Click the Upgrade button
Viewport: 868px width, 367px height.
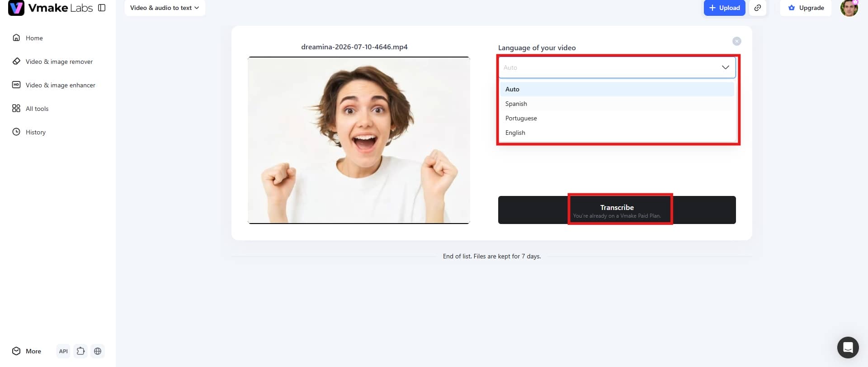point(806,8)
